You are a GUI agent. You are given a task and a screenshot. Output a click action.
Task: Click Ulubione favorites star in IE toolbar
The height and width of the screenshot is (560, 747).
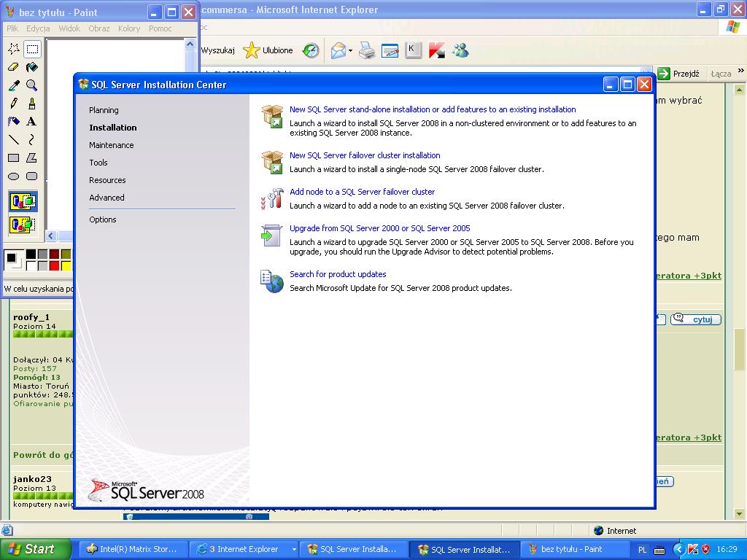point(268,50)
